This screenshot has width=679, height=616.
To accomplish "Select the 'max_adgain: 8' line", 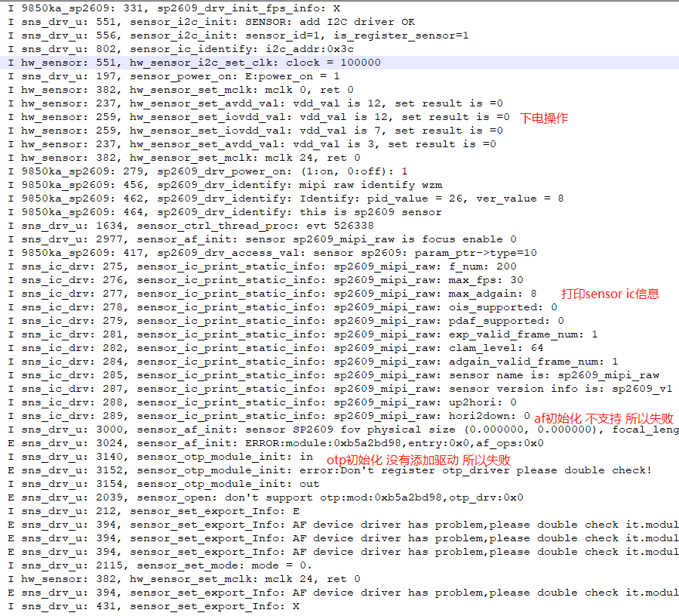I will 272,293.
